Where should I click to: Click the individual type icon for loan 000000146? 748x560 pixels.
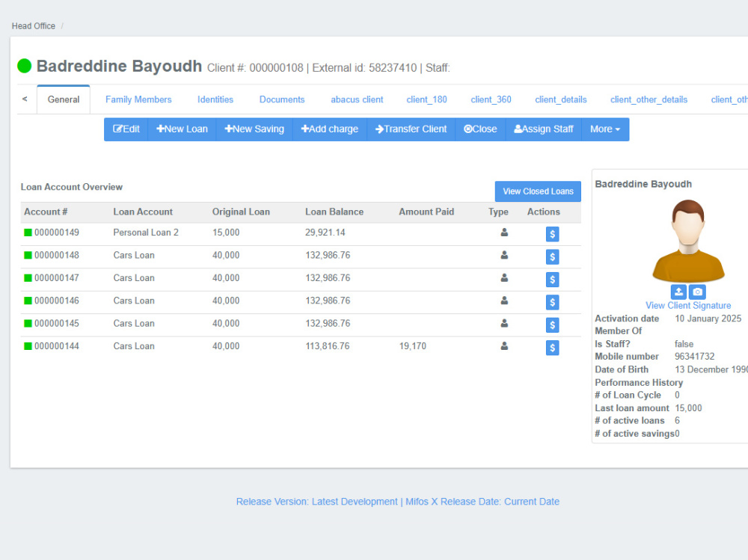[504, 301]
